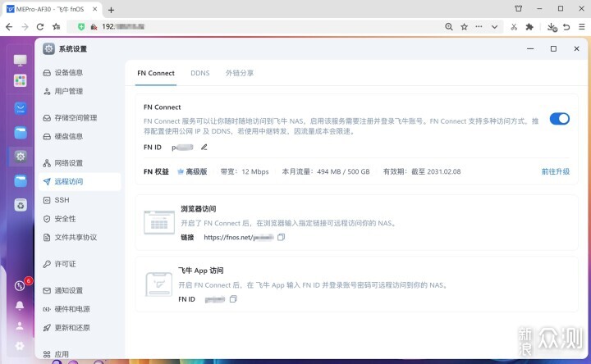Expand the address bar dropdown chevron
This screenshot has width=591, height=364.
[x=494, y=27]
